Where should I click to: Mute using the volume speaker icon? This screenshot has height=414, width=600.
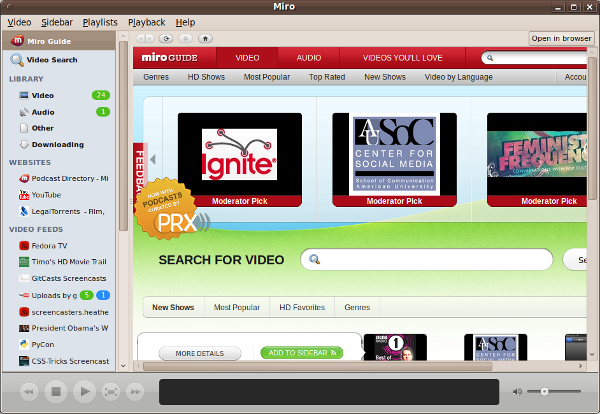[517, 391]
